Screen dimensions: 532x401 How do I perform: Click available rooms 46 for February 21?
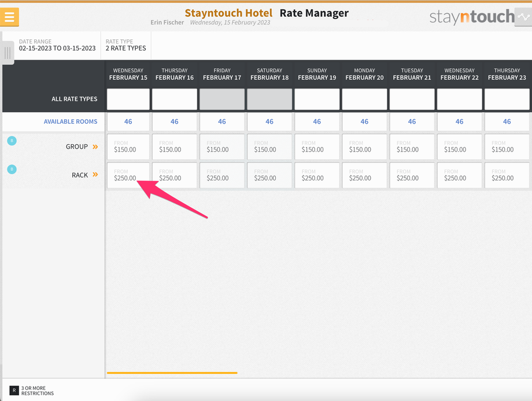tap(412, 122)
